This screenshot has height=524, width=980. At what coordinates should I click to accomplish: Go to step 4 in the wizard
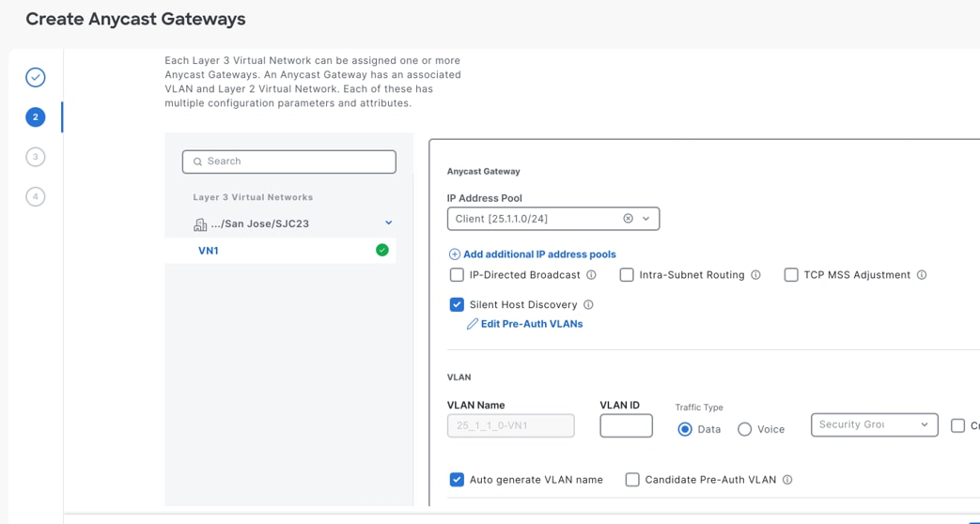click(x=36, y=196)
